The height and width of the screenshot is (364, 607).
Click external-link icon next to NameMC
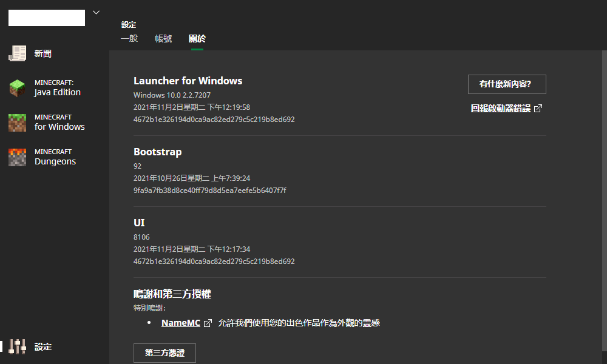point(208,323)
